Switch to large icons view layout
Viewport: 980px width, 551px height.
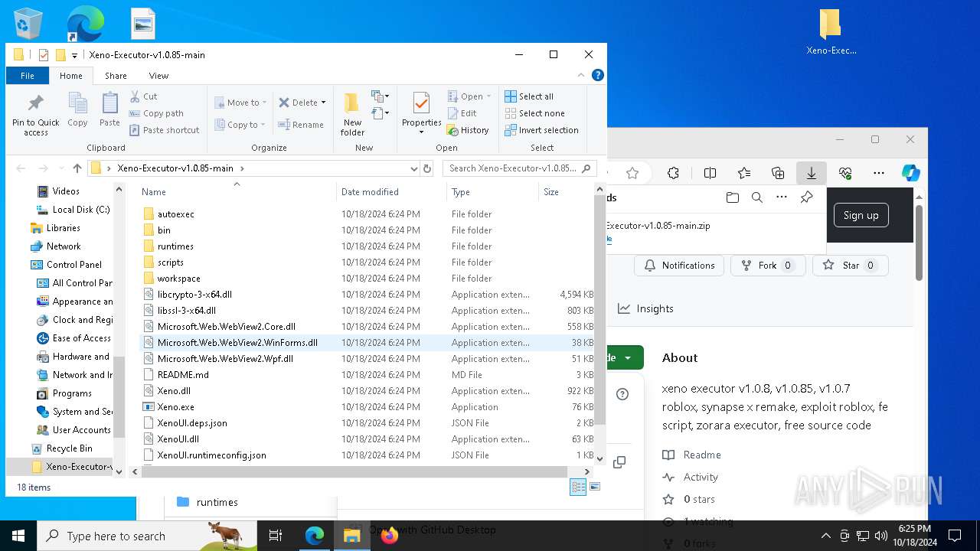[x=595, y=487]
